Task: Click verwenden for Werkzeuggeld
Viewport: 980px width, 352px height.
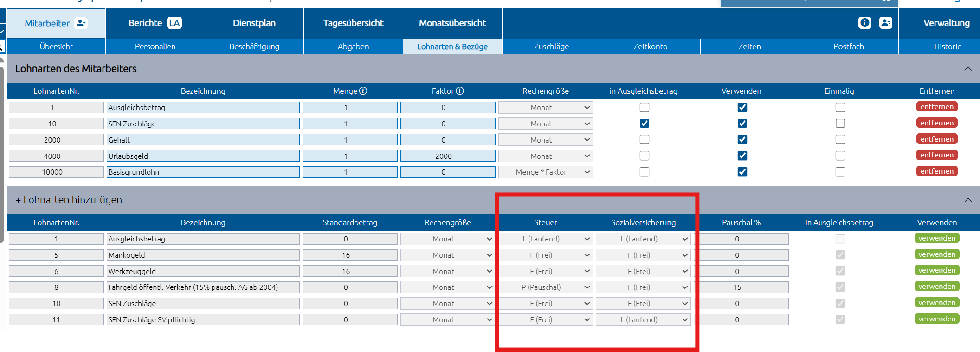Action: (936, 270)
